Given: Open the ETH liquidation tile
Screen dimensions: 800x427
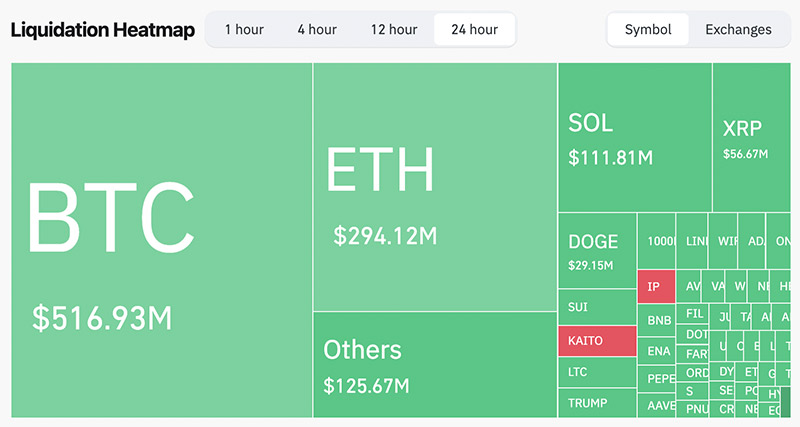Looking at the screenshot, I should (x=435, y=187).
